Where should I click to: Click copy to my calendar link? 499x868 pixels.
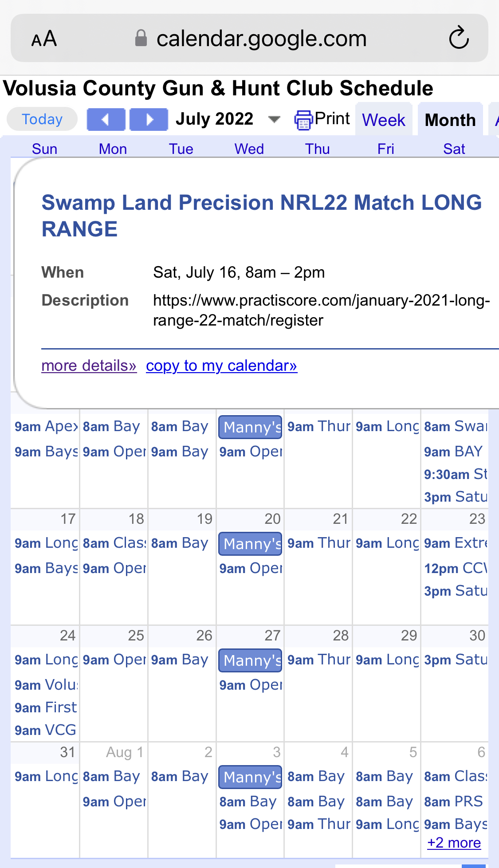point(221,365)
